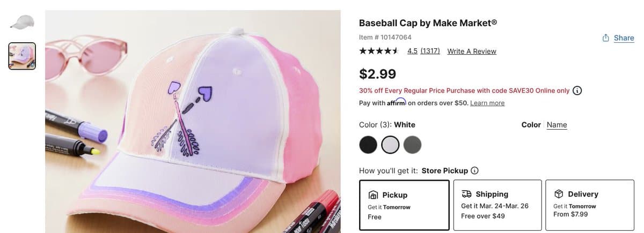Switch to the Name view tab
This screenshot has width=644, height=233.
coord(557,125)
